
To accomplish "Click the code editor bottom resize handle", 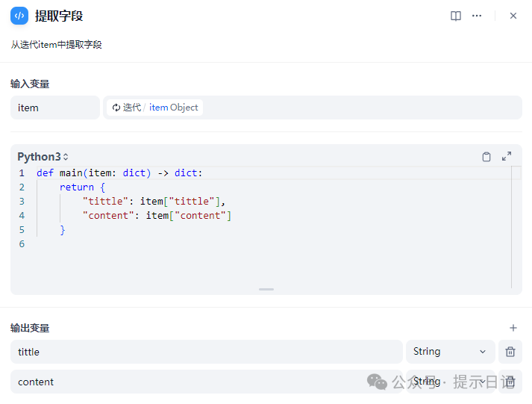I will coord(266,289).
